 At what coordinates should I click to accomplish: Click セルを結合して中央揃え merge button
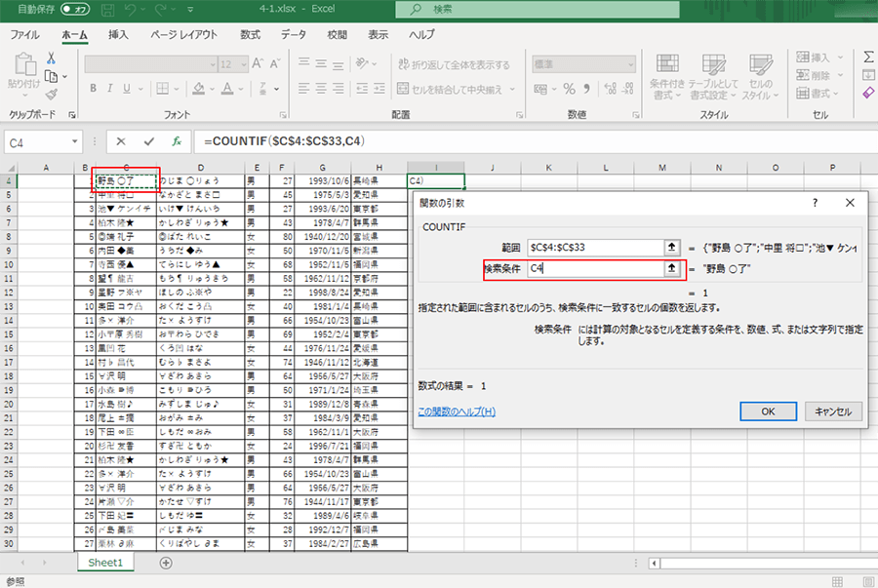[450, 89]
